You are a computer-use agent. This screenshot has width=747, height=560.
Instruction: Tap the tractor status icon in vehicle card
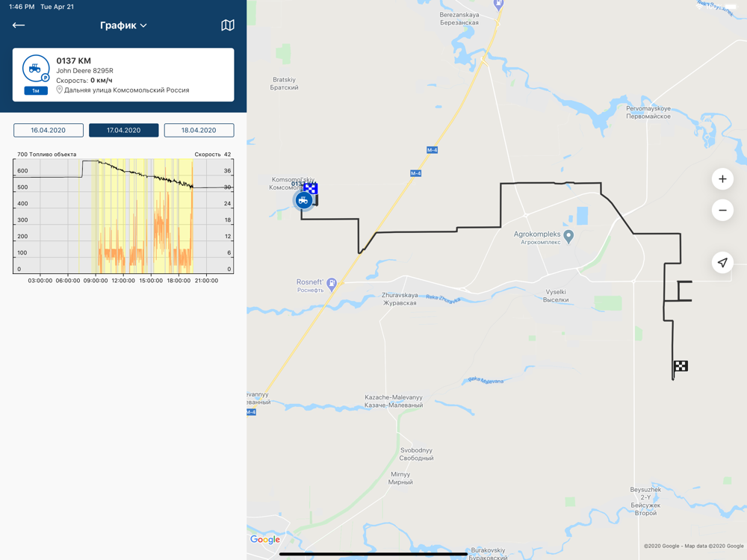click(x=36, y=69)
